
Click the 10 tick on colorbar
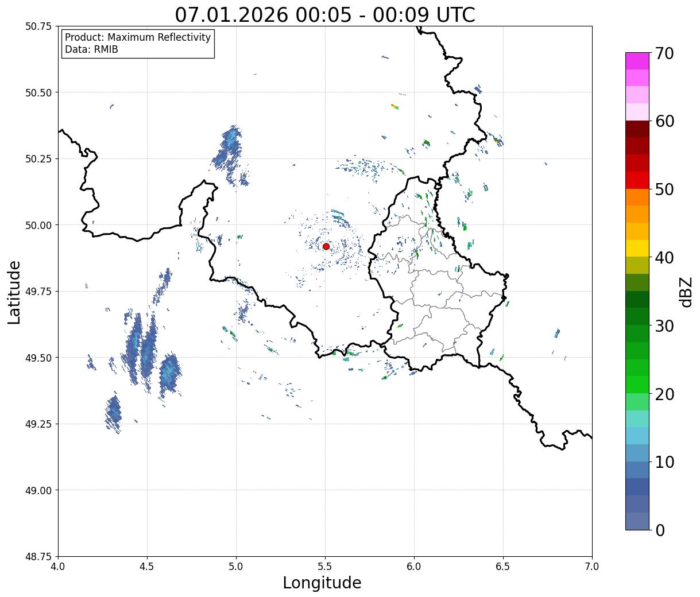(x=664, y=462)
